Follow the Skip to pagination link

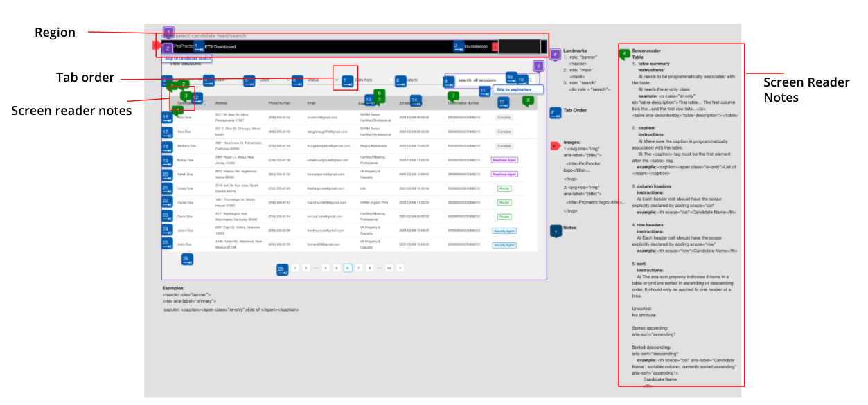(518, 89)
